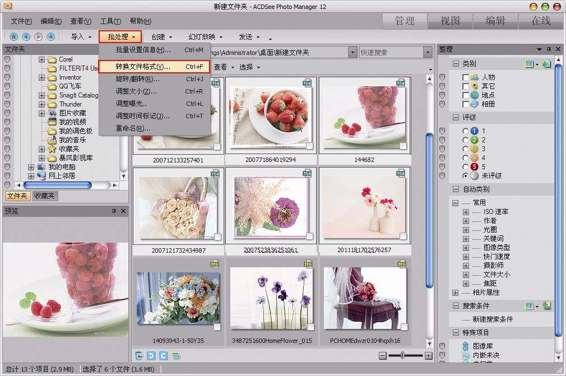This screenshot has width=566, height=376.
Task: Select the rating 5 radio button
Action: 465,167
